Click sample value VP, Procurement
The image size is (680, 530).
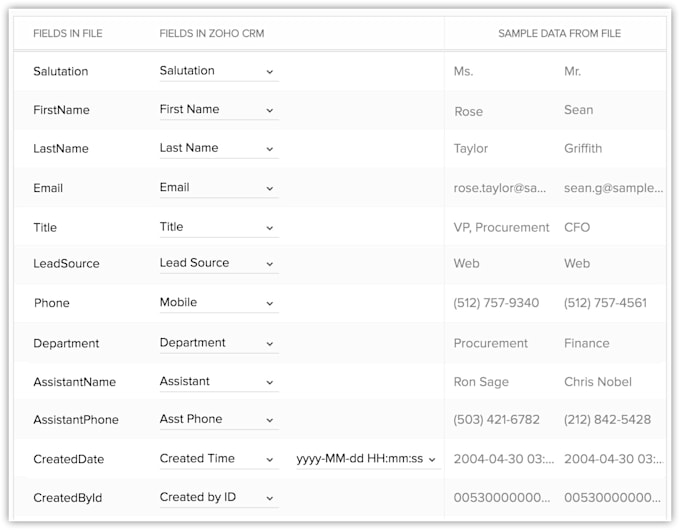501,228
